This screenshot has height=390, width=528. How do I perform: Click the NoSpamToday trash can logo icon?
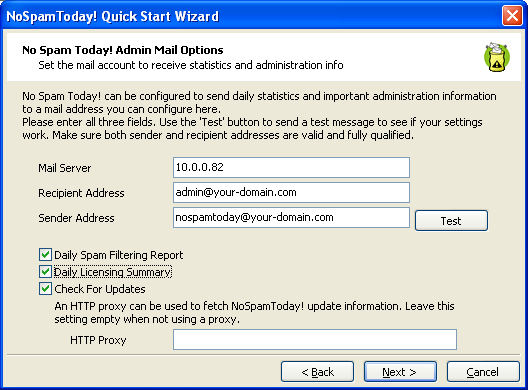[497, 57]
